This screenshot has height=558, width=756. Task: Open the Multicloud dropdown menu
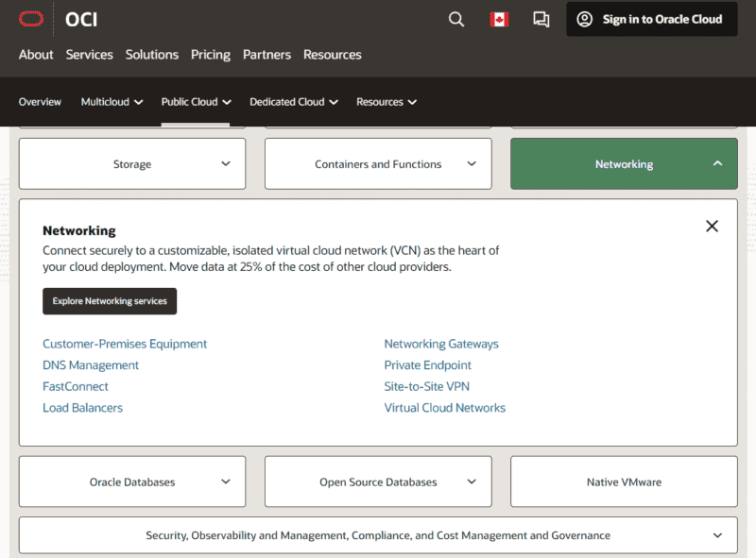tap(112, 102)
